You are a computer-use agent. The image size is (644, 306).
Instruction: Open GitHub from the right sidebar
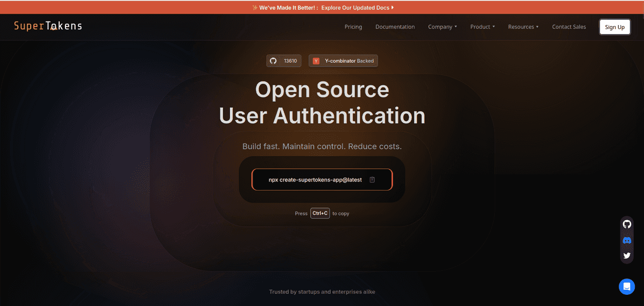(627, 224)
